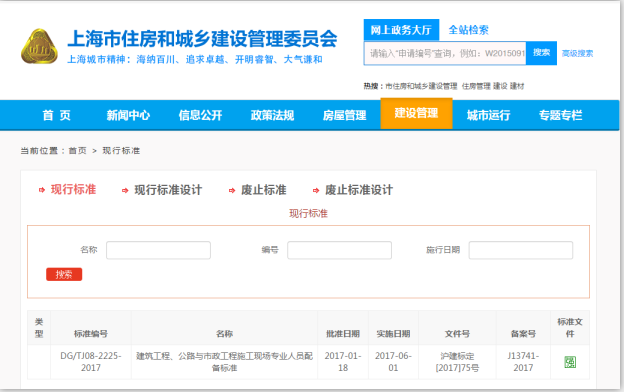The height and width of the screenshot is (392, 624).
Task: Click the blue 搜索 button in header
Action: (541, 53)
